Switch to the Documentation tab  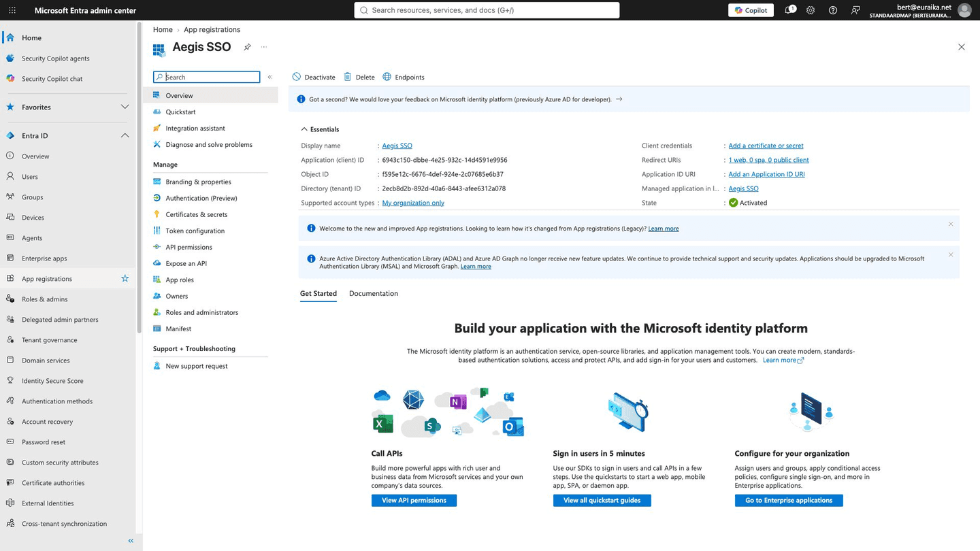(374, 293)
